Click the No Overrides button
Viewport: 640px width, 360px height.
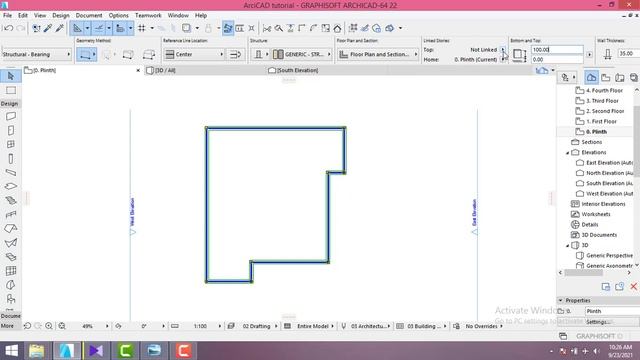[x=481, y=326]
